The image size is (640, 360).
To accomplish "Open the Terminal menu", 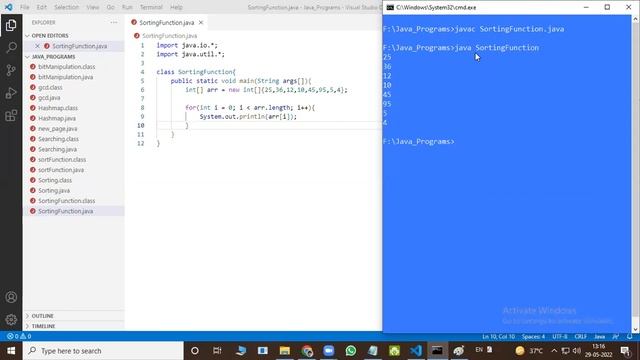I will pos(151,7).
